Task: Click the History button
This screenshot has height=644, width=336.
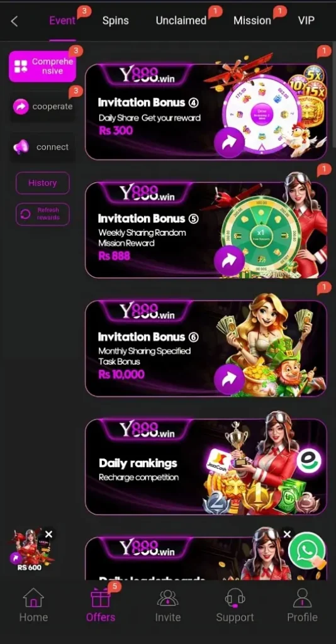Action: (43, 183)
